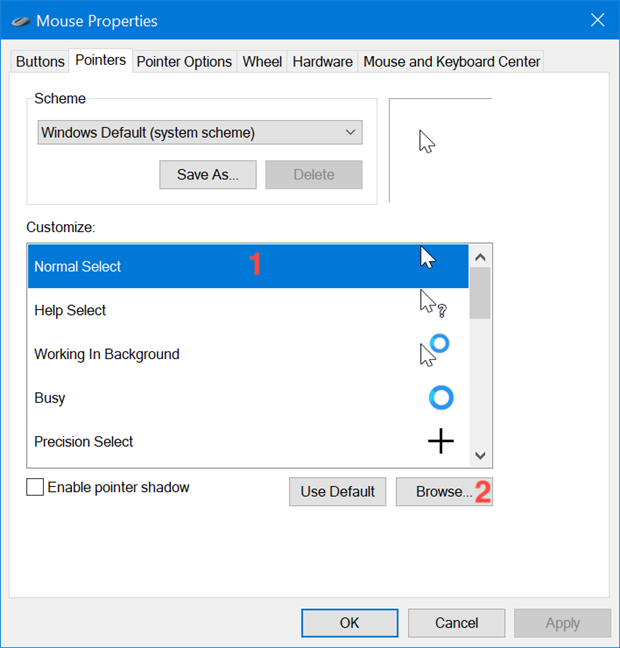Click the mouse icon in title bar
620x648 pixels.
[x=21, y=21]
